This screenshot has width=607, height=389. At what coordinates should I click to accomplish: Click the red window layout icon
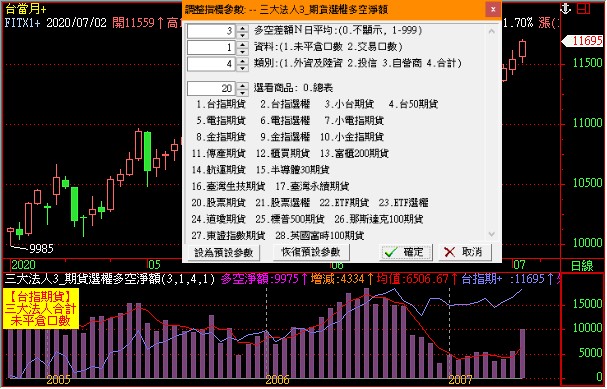pos(583,8)
